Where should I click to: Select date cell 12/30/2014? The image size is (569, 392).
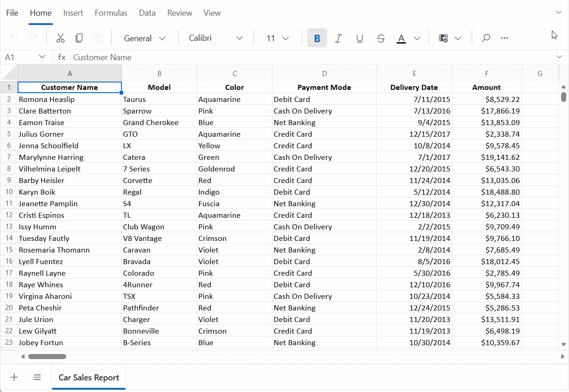414,203
